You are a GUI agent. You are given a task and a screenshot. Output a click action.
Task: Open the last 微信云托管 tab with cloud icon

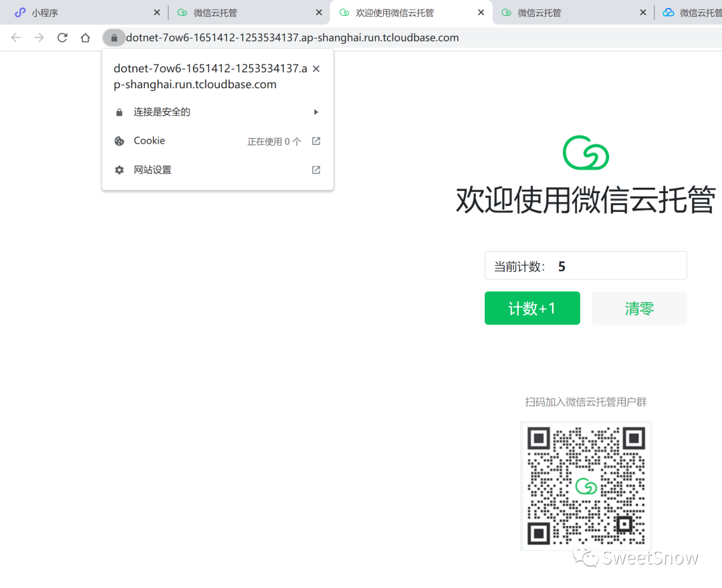691,13
